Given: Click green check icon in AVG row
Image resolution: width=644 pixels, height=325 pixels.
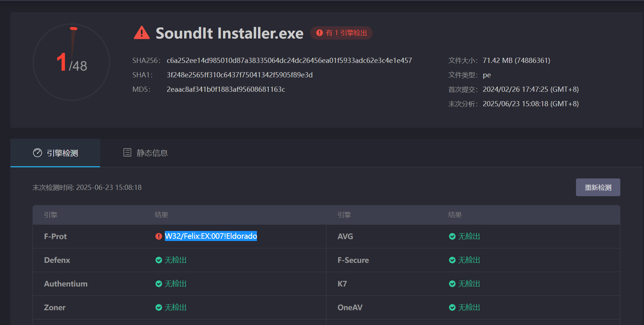Looking at the screenshot, I should click(452, 236).
